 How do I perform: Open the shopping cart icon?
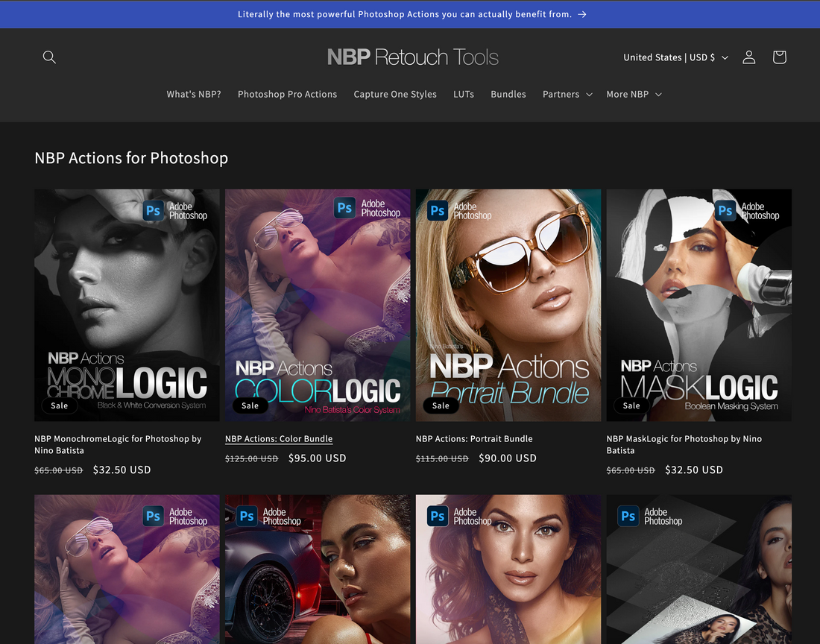point(779,57)
